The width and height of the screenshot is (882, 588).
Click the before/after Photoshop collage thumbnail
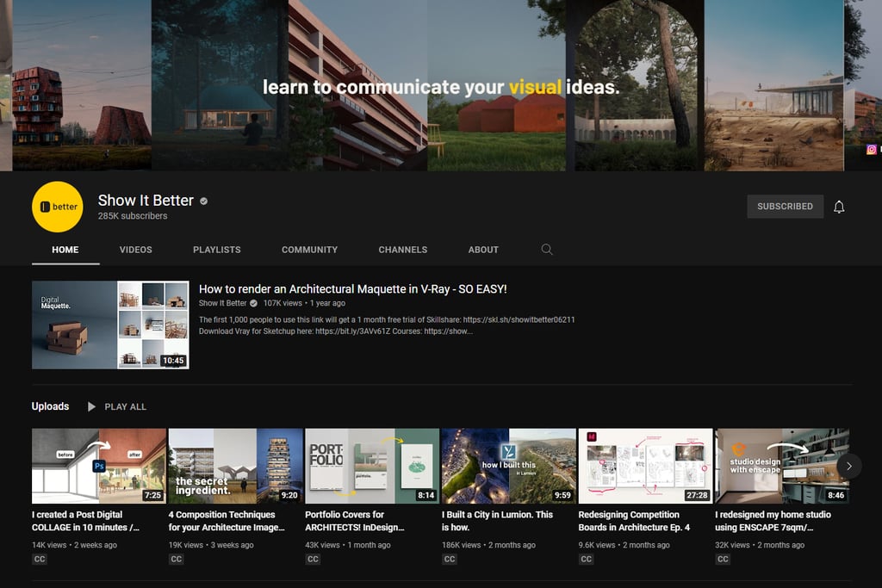click(99, 466)
